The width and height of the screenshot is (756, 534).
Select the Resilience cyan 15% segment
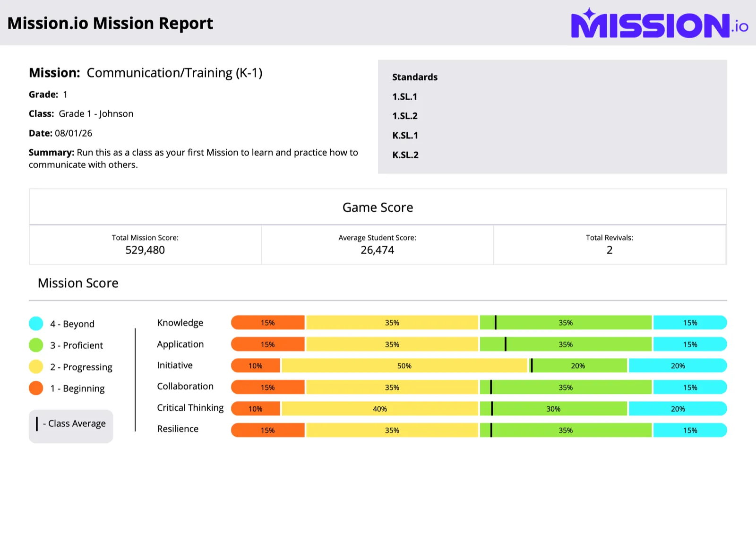tap(690, 431)
